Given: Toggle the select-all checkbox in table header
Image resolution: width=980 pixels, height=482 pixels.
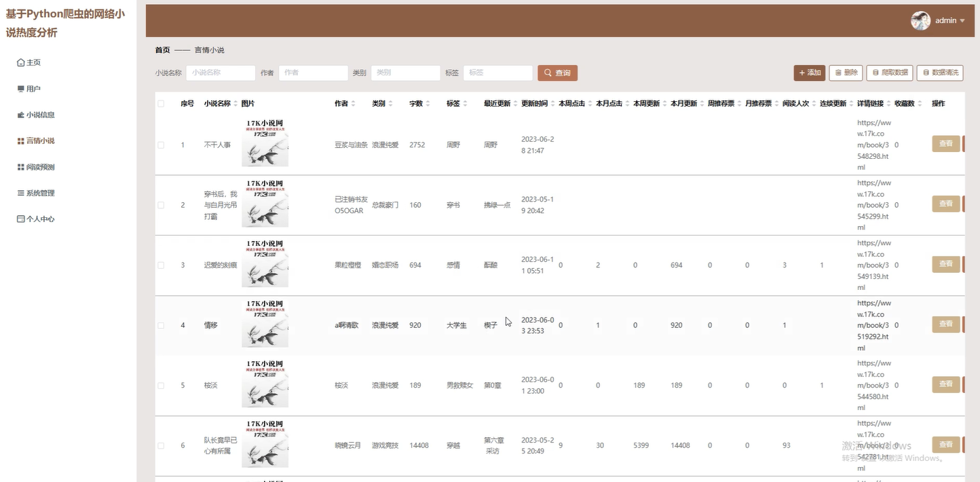Looking at the screenshot, I should click(x=161, y=104).
